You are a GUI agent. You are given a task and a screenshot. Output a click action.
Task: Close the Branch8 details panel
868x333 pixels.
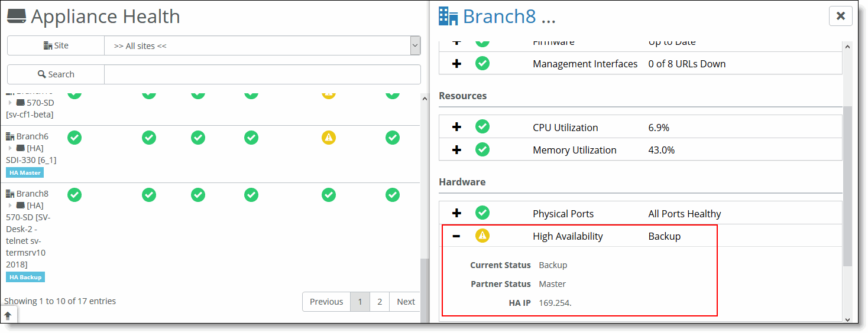point(840,16)
